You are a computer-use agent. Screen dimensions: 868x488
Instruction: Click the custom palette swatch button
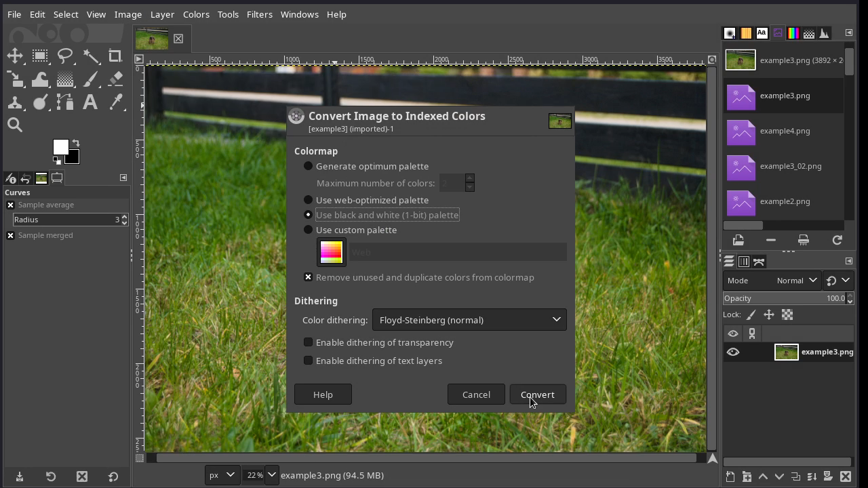click(x=332, y=252)
